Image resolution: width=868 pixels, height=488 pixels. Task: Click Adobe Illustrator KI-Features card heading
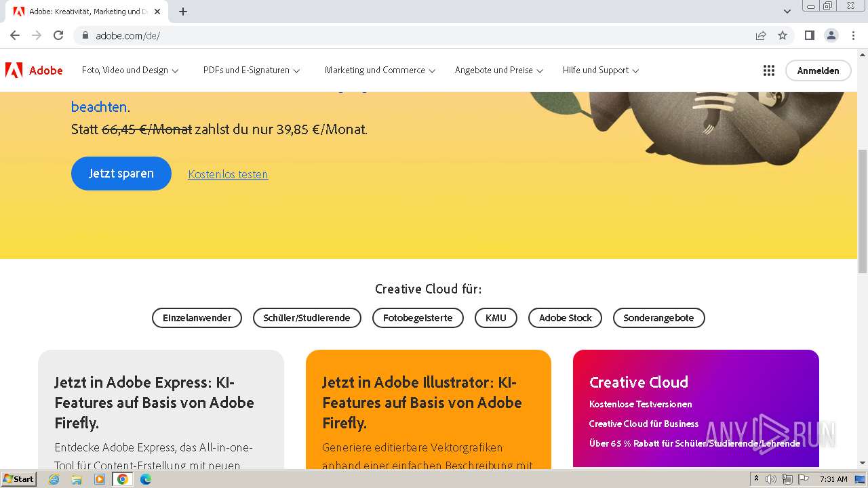point(422,403)
